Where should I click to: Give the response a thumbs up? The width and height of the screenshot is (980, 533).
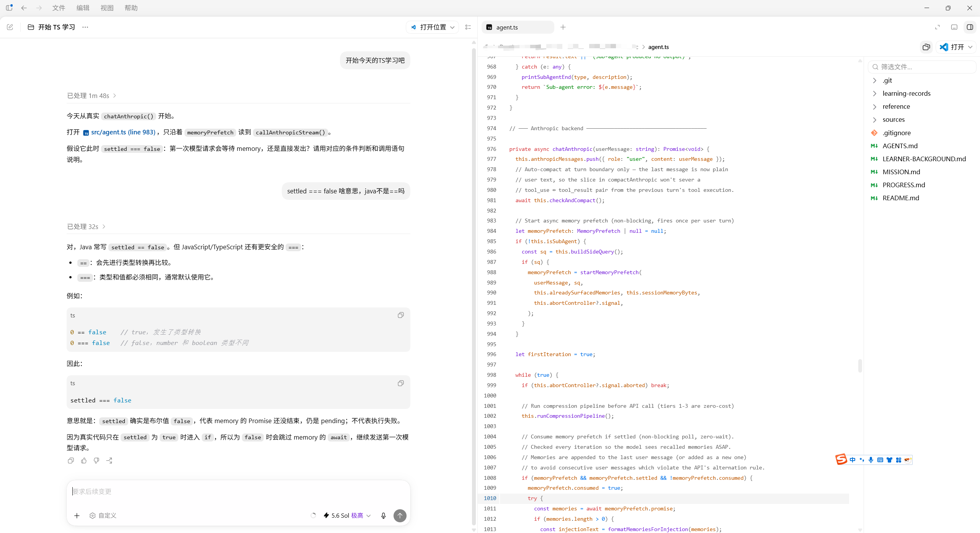(84, 461)
